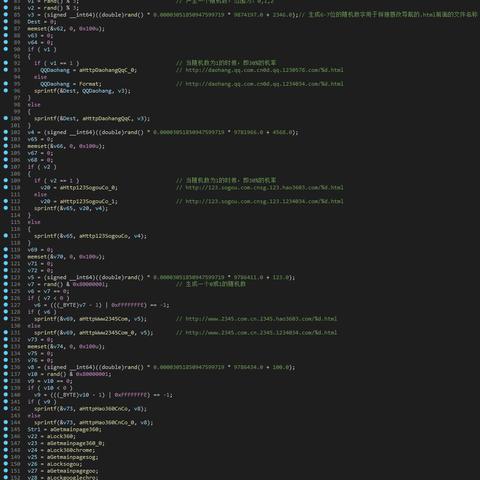Click the breakpoint dot on line 145
Screen dimensions: 480x480
(6, 429)
